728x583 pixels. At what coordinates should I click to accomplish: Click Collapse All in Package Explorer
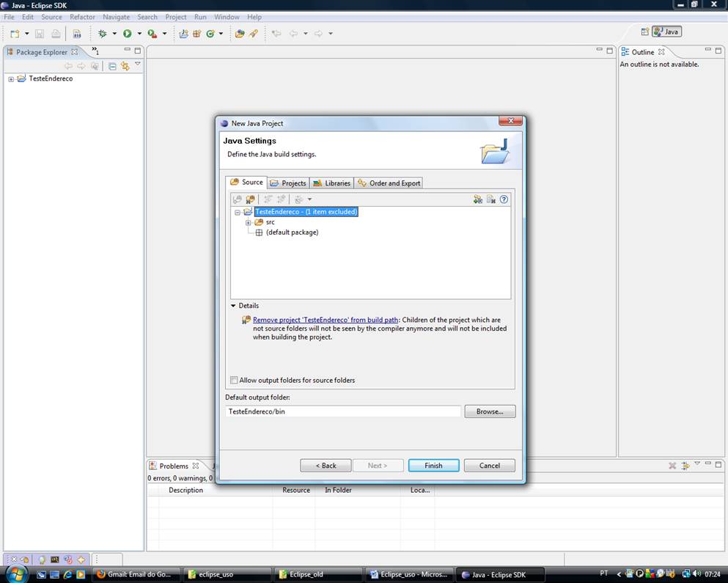pyautogui.click(x=112, y=66)
